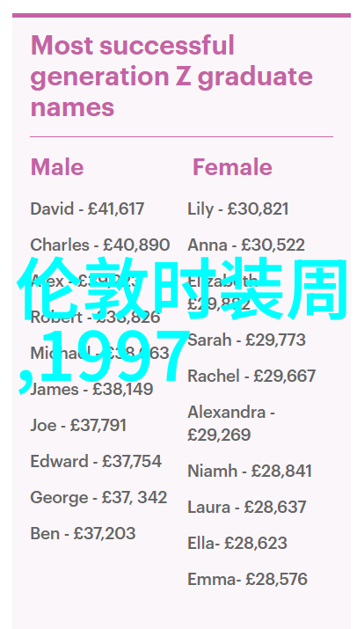The height and width of the screenshot is (629, 364).
Task: Click the Charles - £40,890 entry
Action: 100,245
